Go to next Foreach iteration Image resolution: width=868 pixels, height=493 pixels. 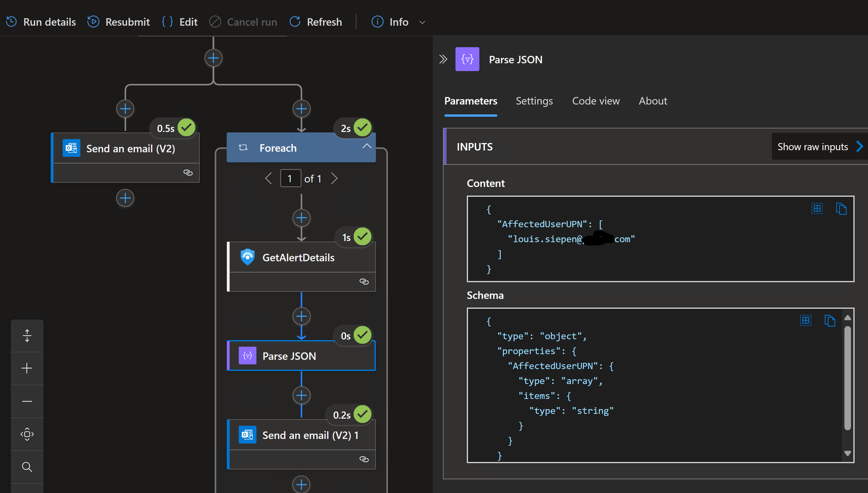click(334, 179)
